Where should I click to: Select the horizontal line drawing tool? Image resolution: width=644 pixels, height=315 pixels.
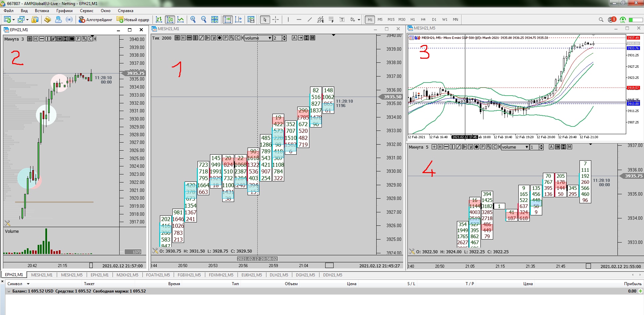tap(299, 19)
